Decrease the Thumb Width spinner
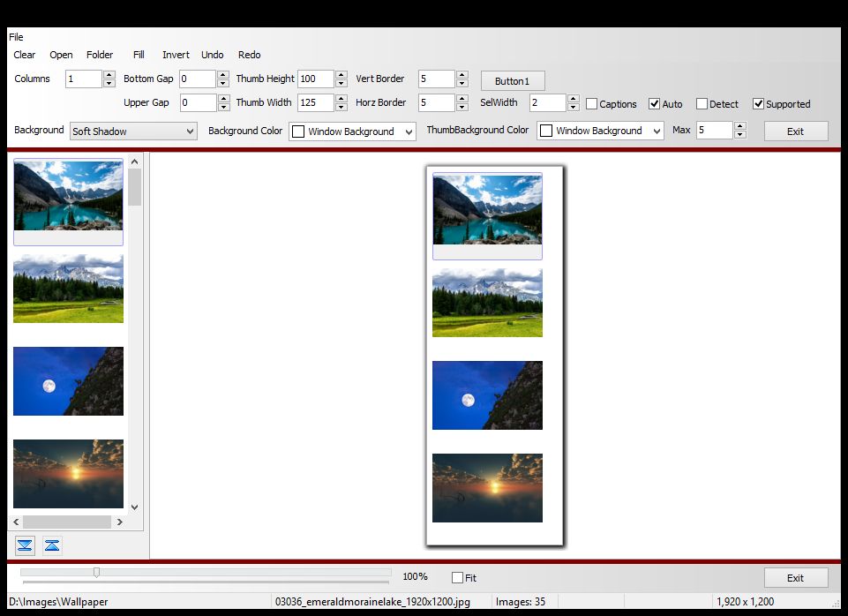 click(x=341, y=107)
